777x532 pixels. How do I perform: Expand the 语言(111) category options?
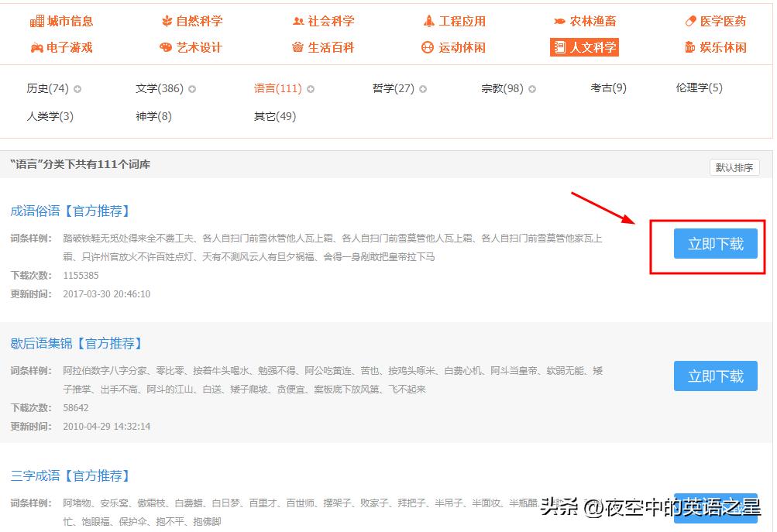click(311, 88)
